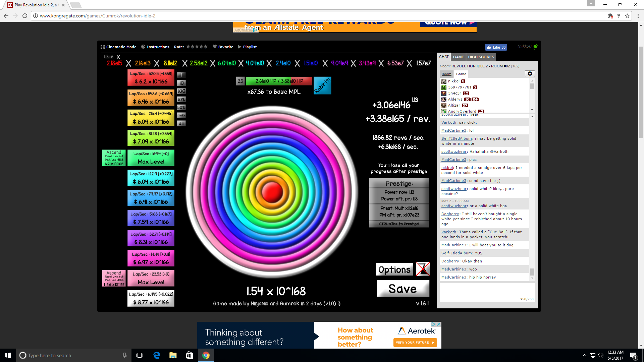644x362 pixels.
Task: Open Alderys profile in user list
Action: [455, 99]
